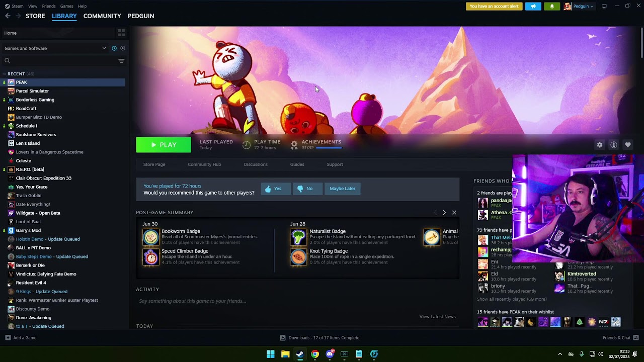Open the Friends menu

coord(49,6)
